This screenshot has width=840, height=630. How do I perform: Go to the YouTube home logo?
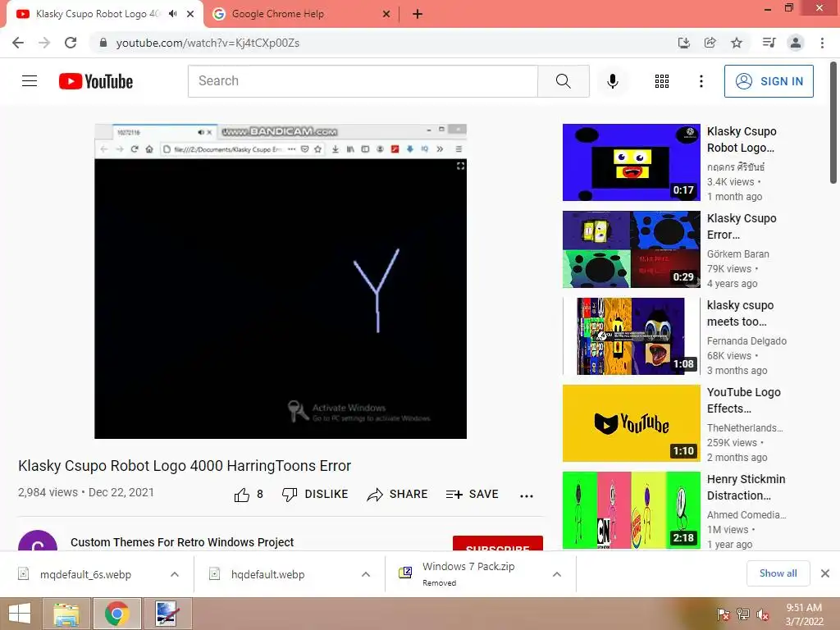tap(96, 81)
